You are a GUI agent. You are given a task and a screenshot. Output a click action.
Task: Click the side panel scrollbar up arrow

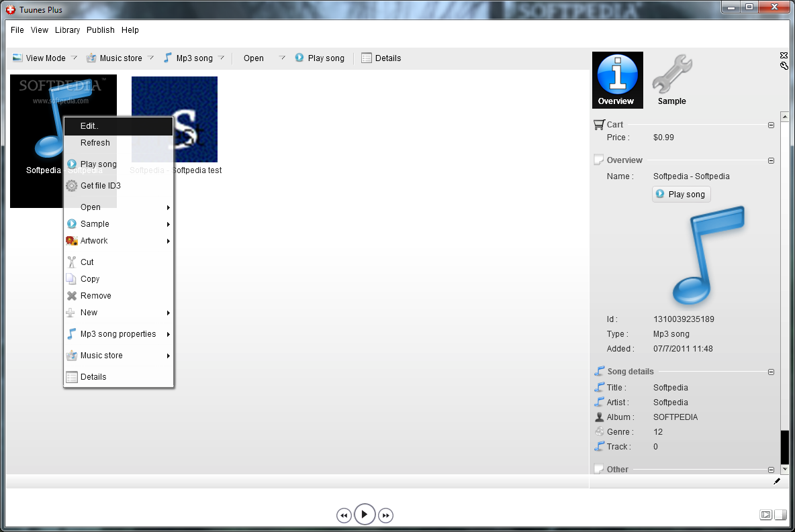784,117
